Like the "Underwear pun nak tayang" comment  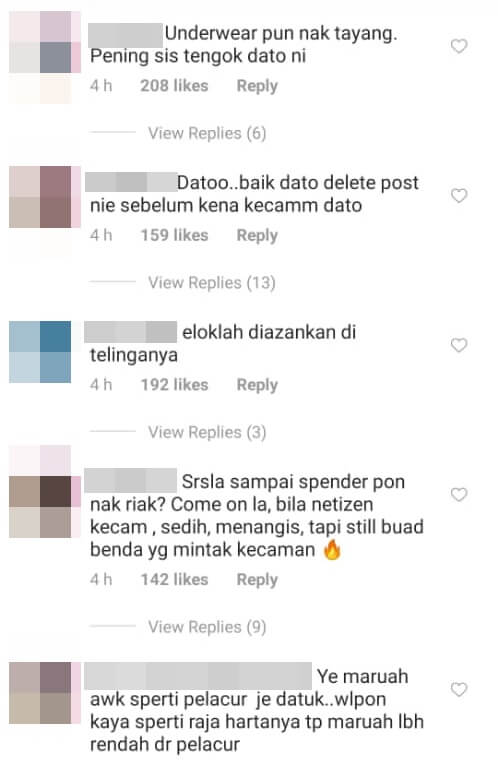[459, 46]
